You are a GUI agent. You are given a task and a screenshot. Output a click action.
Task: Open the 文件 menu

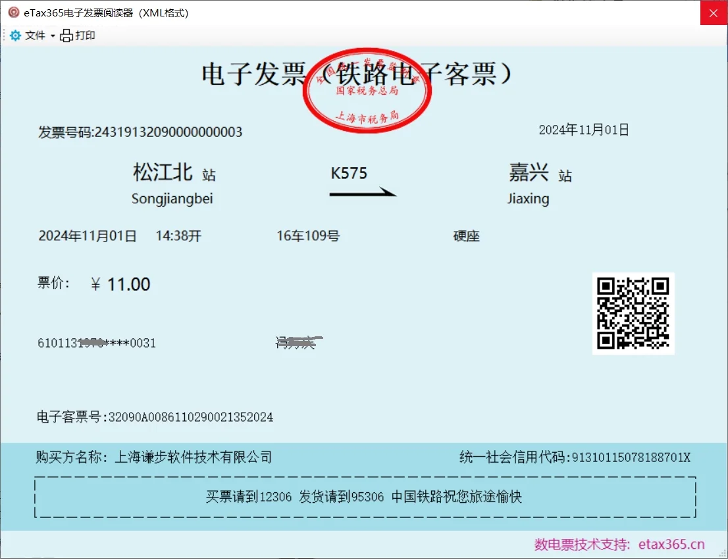point(35,36)
